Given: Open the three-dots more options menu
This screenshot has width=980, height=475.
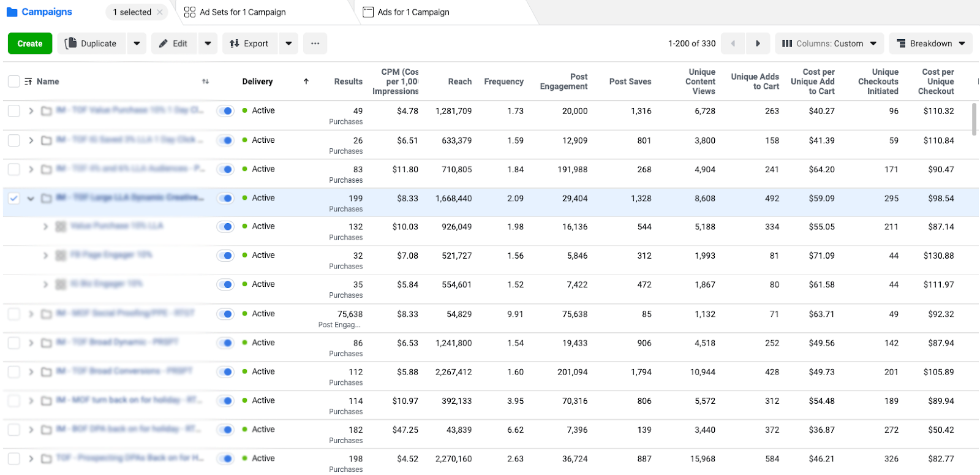Looking at the screenshot, I should (315, 44).
